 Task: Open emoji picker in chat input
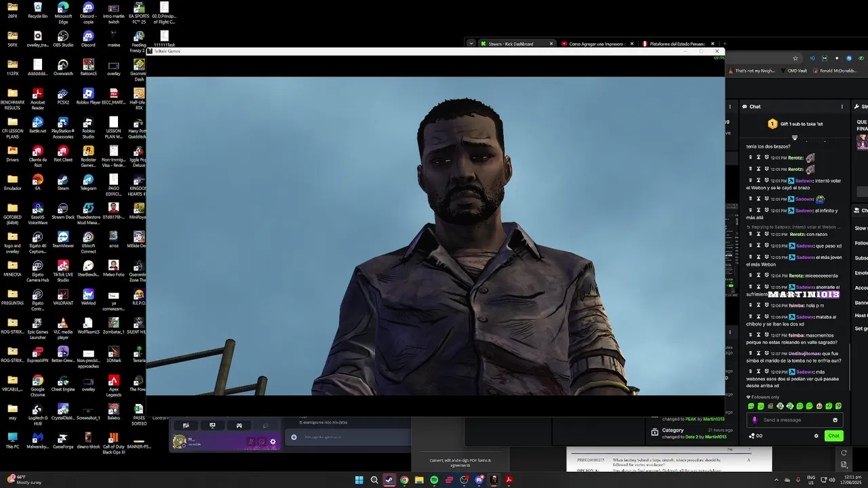835,420
